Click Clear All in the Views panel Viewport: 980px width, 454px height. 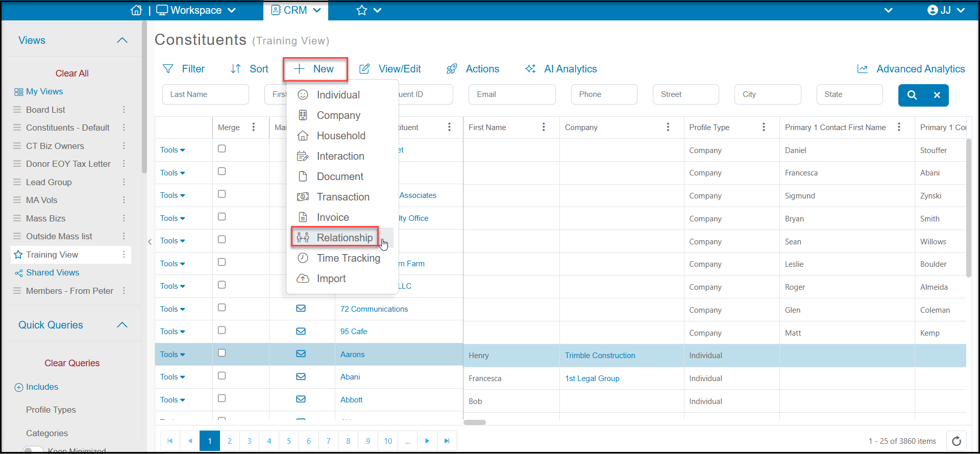click(x=72, y=73)
